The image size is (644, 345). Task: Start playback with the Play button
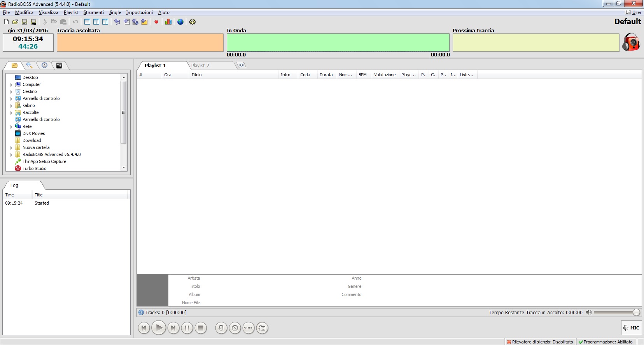[x=159, y=328]
